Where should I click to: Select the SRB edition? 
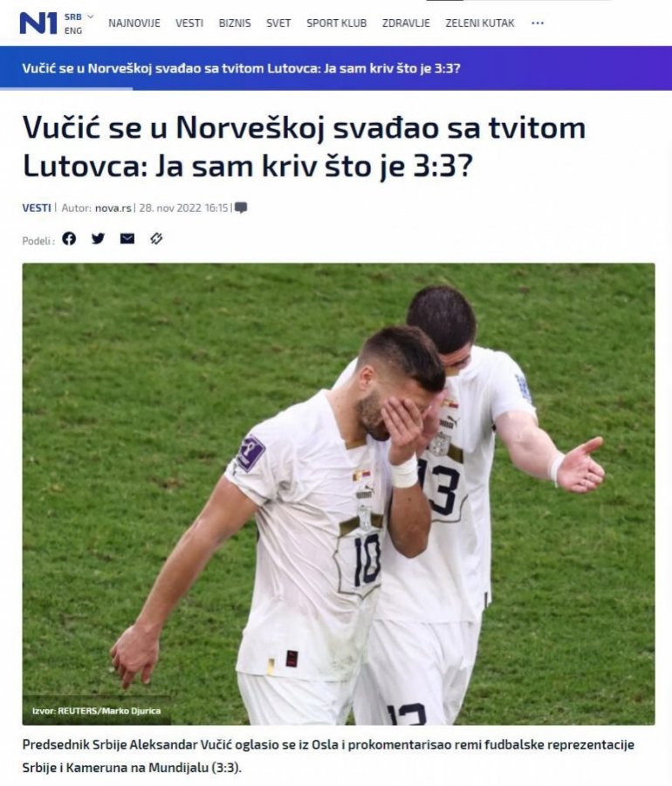click(73, 17)
